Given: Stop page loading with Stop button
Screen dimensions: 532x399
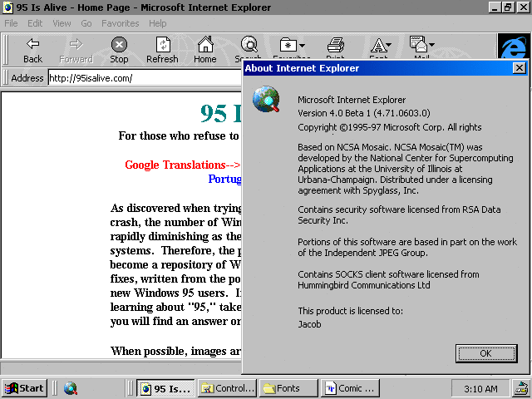Looking at the screenshot, I should [x=119, y=50].
